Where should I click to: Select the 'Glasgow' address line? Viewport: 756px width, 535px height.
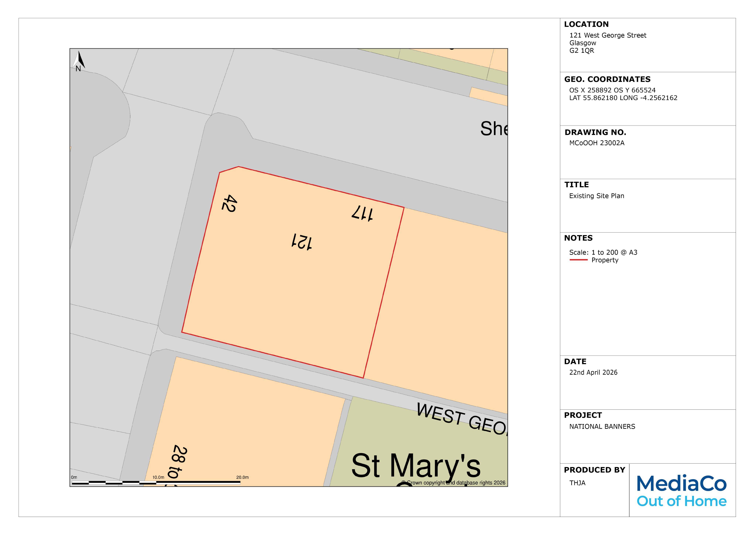pos(583,43)
